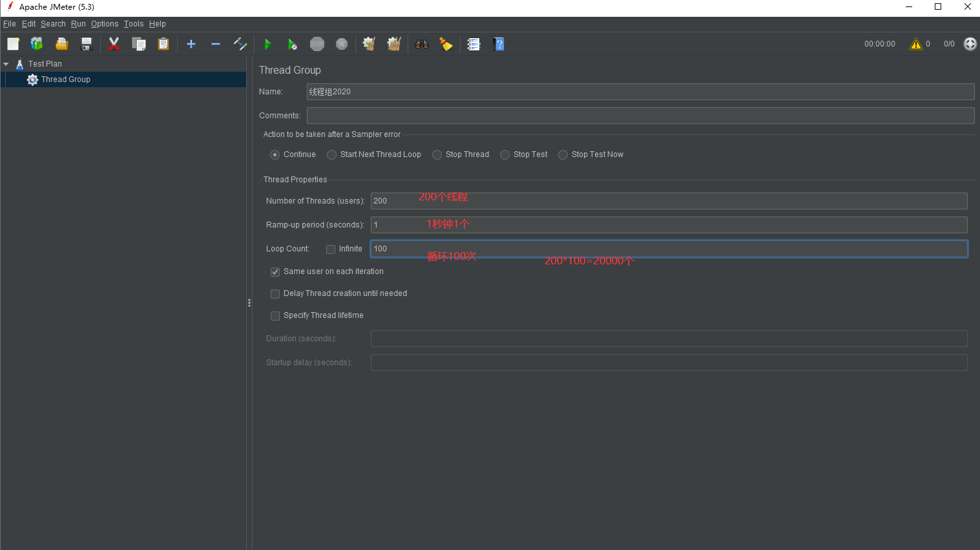Select the Test Plan tree label
The image size is (980, 550).
click(x=45, y=64)
